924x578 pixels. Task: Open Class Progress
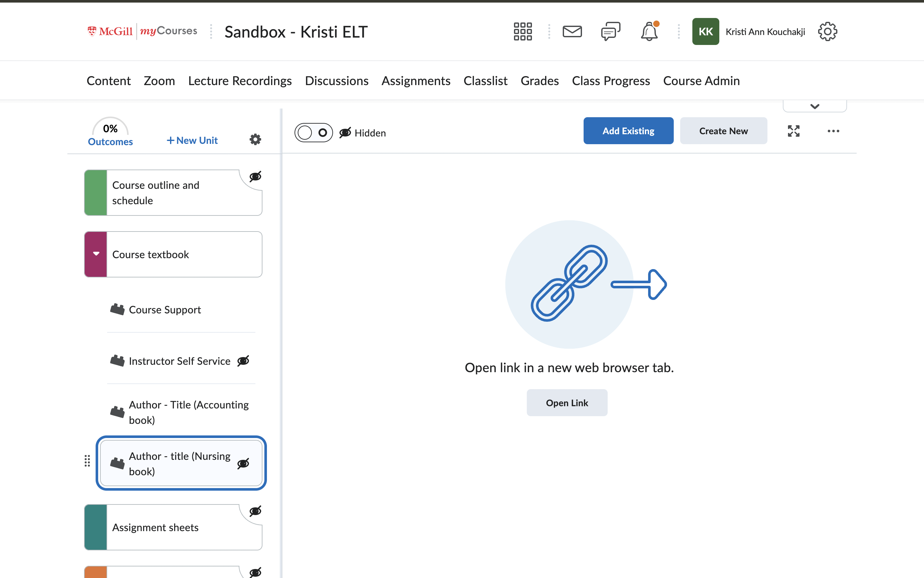(611, 81)
